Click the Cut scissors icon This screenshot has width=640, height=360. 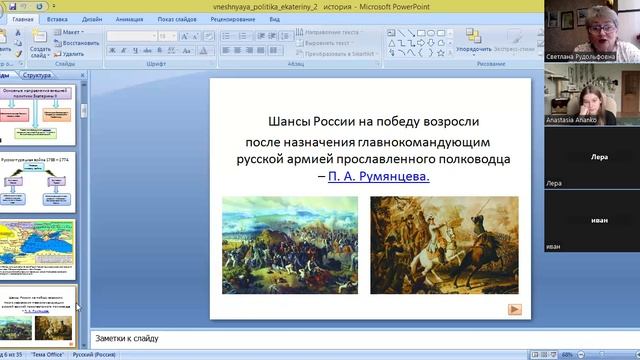(18, 33)
